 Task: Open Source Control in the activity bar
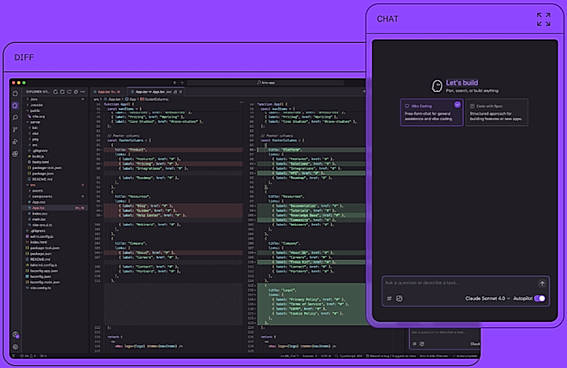[x=15, y=129]
